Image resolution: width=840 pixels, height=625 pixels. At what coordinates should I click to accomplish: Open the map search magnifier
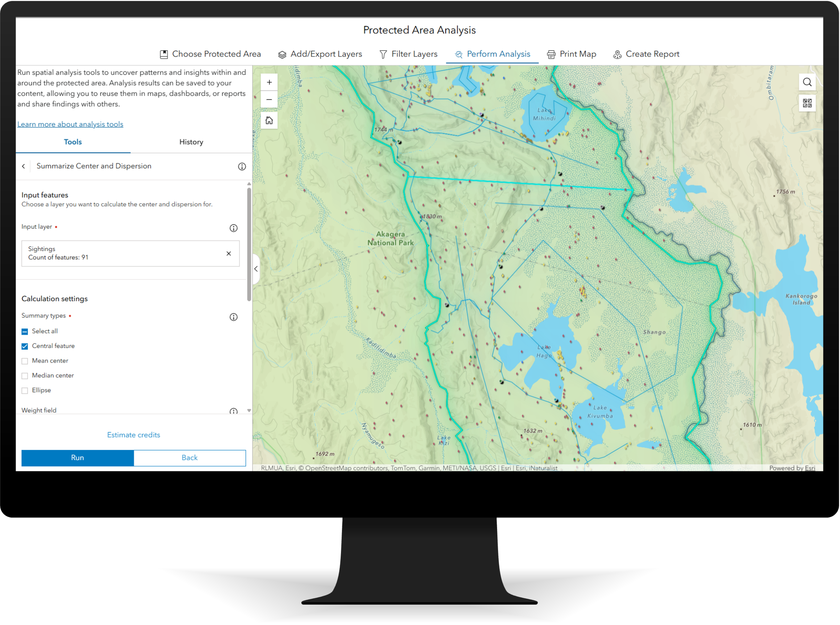pos(808,82)
